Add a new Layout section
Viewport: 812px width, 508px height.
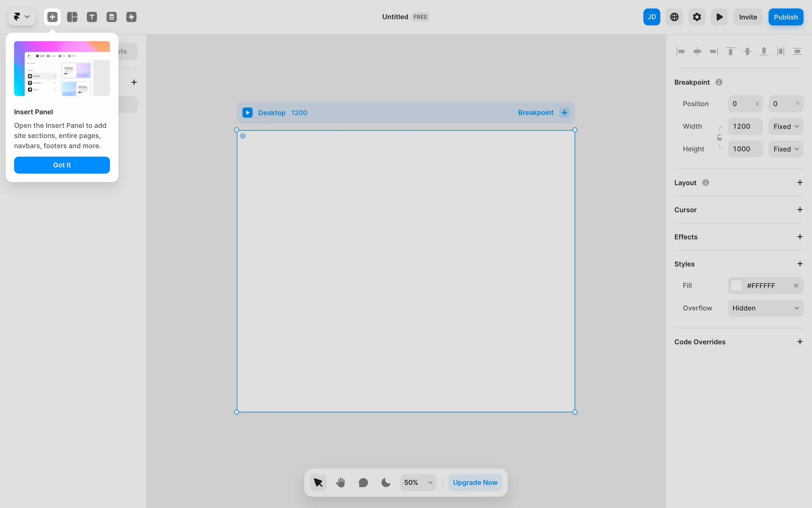[799, 183]
